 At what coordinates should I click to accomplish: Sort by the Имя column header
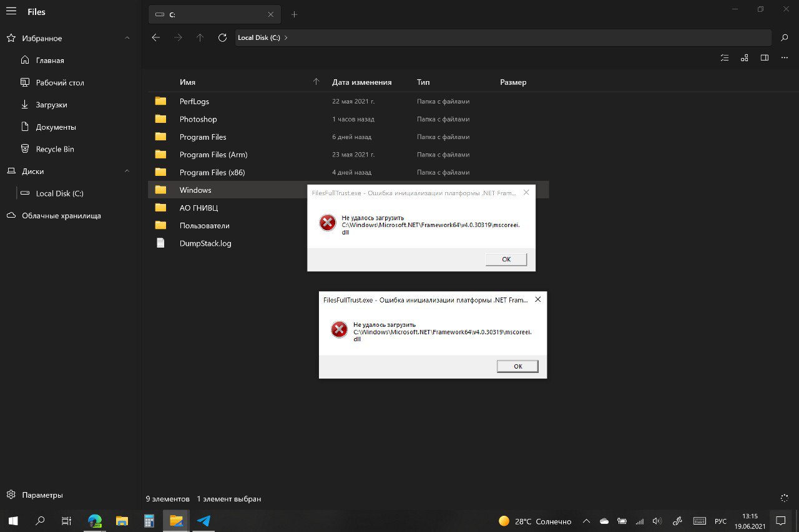click(x=187, y=82)
